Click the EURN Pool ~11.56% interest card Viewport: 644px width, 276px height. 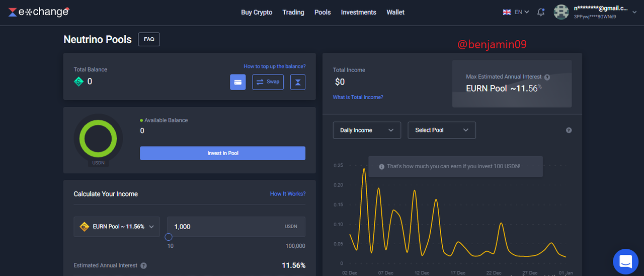point(512,84)
